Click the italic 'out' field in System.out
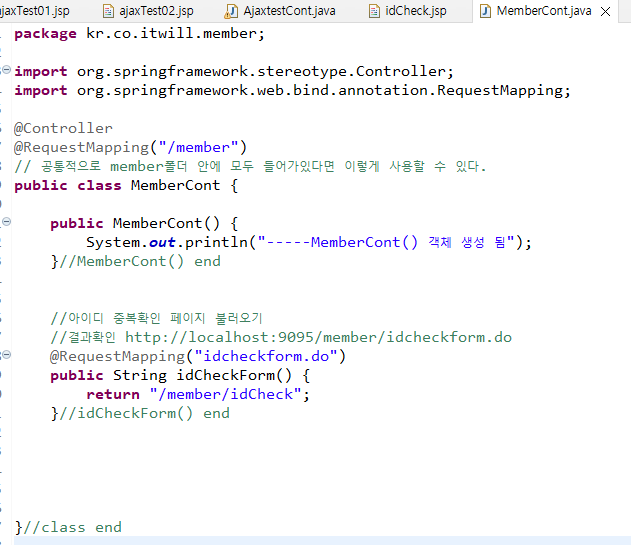 point(162,242)
